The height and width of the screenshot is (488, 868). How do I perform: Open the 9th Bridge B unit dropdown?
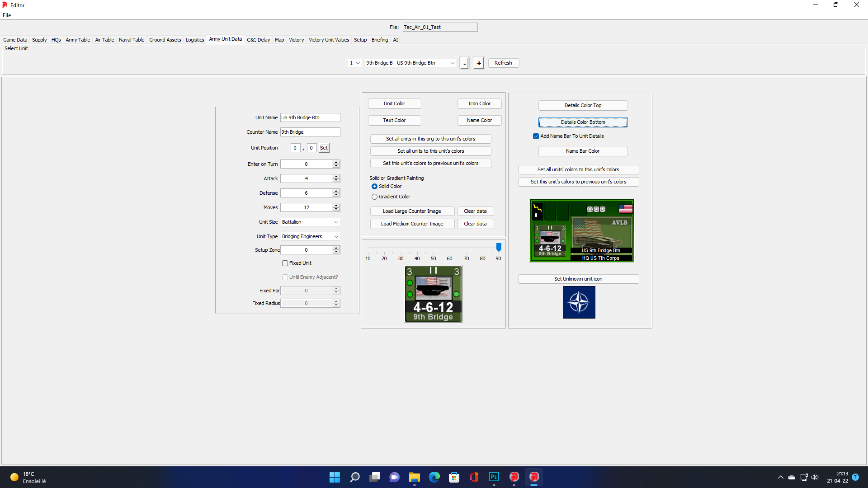click(x=410, y=63)
